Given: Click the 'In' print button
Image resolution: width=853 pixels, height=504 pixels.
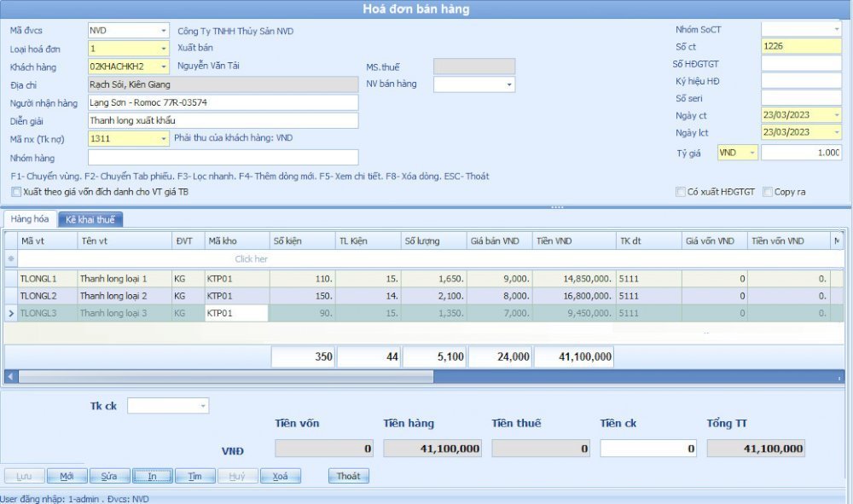Looking at the screenshot, I should [152, 477].
